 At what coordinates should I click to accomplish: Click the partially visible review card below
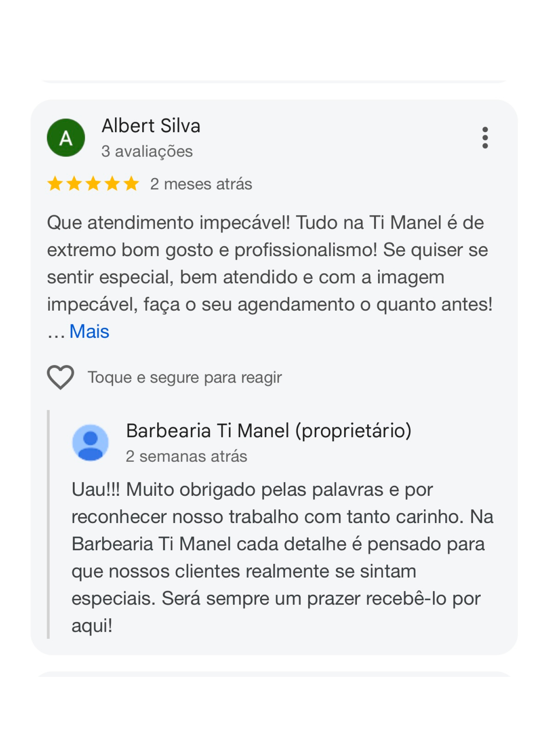(275, 675)
